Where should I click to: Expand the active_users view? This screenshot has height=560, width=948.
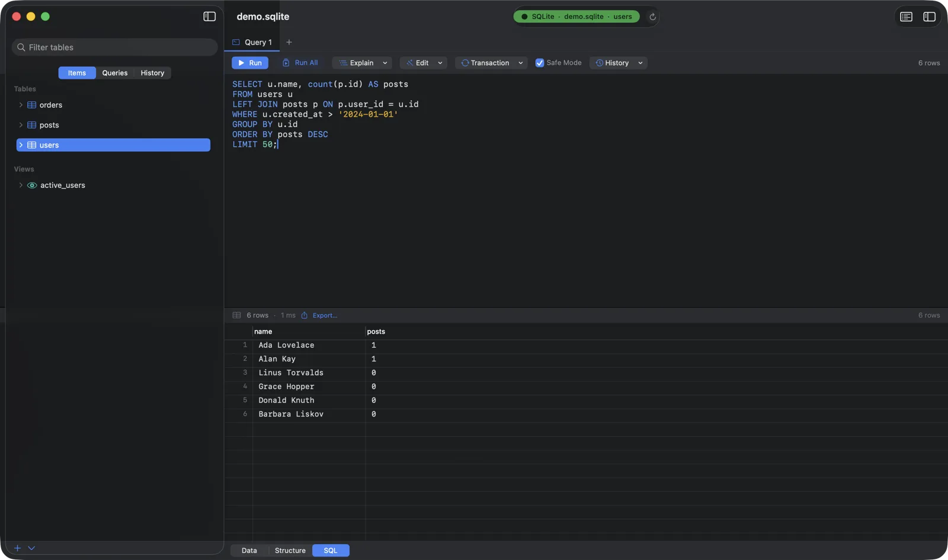(x=21, y=185)
